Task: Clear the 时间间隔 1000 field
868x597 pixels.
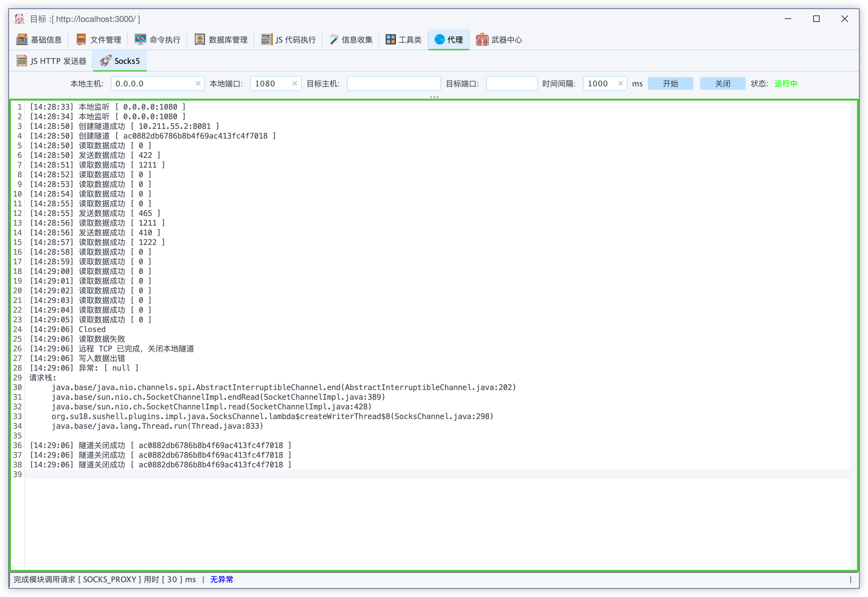Action: (x=620, y=83)
